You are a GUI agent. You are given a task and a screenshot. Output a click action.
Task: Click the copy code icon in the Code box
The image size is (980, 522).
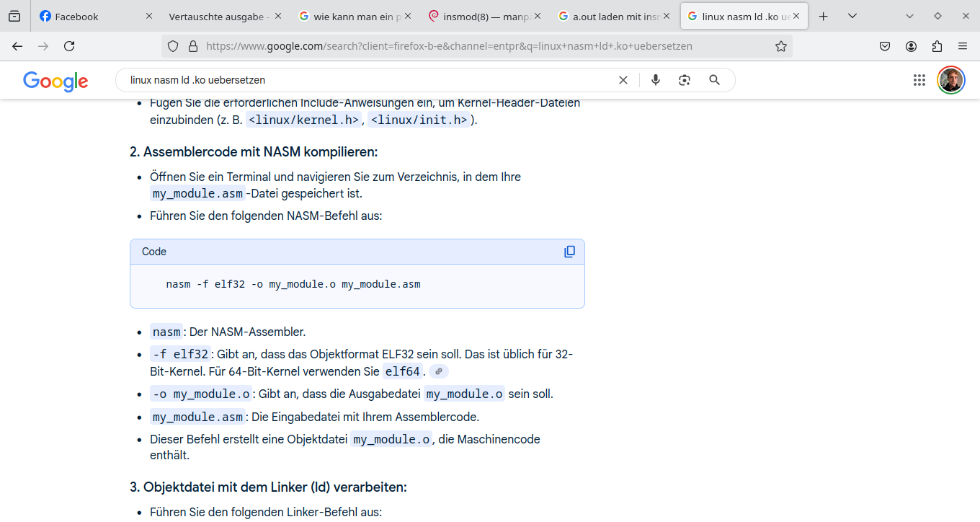569,251
